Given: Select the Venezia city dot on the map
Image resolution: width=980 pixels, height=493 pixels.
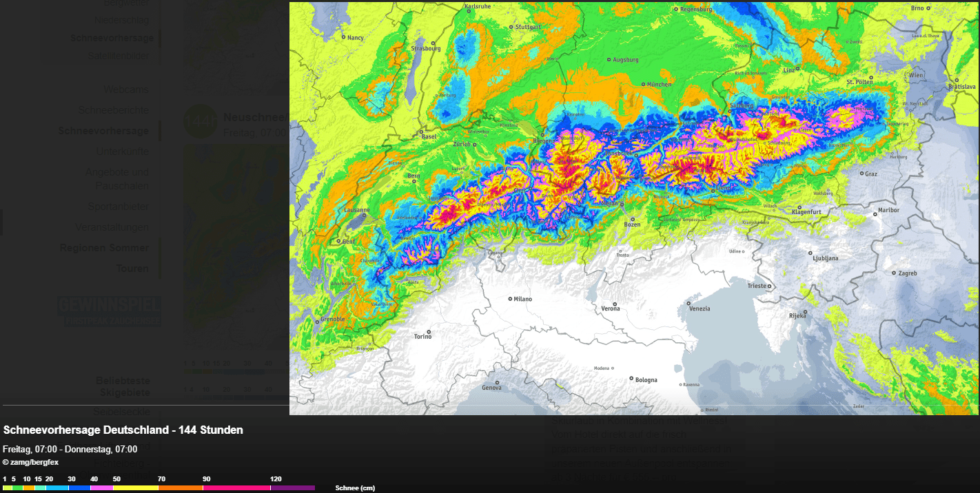Looking at the screenshot, I should pyautogui.click(x=688, y=303).
